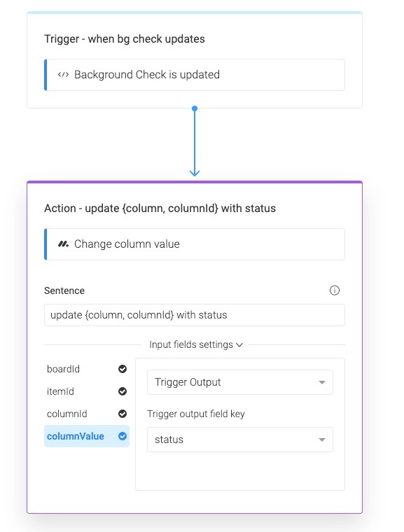
Task: Click the blue columnValue checkmark icon
Action: click(123, 436)
